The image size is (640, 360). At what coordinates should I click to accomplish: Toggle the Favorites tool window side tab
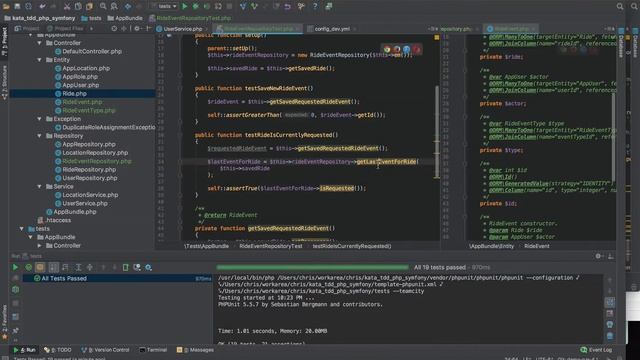click(x=4, y=322)
